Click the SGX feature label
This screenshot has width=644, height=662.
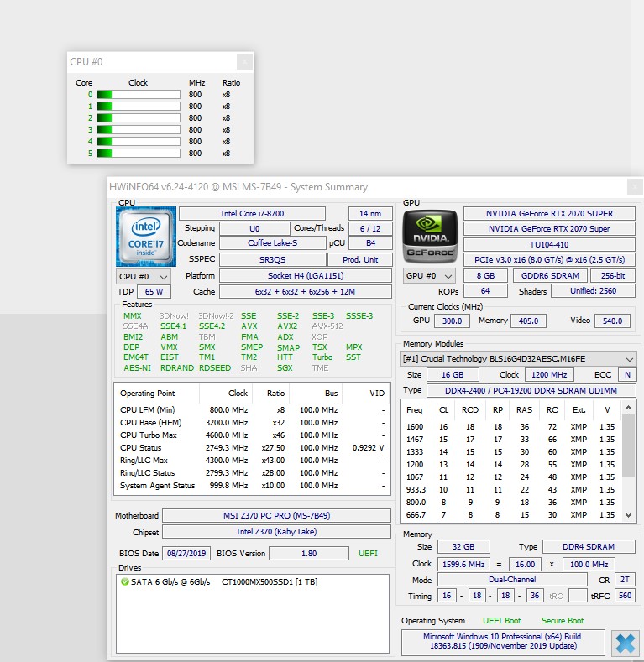point(285,368)
